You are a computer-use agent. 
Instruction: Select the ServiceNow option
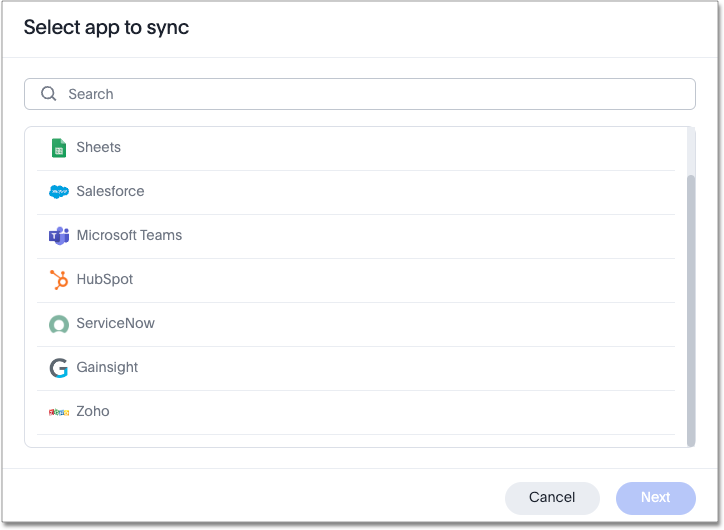tap(116, 324)
